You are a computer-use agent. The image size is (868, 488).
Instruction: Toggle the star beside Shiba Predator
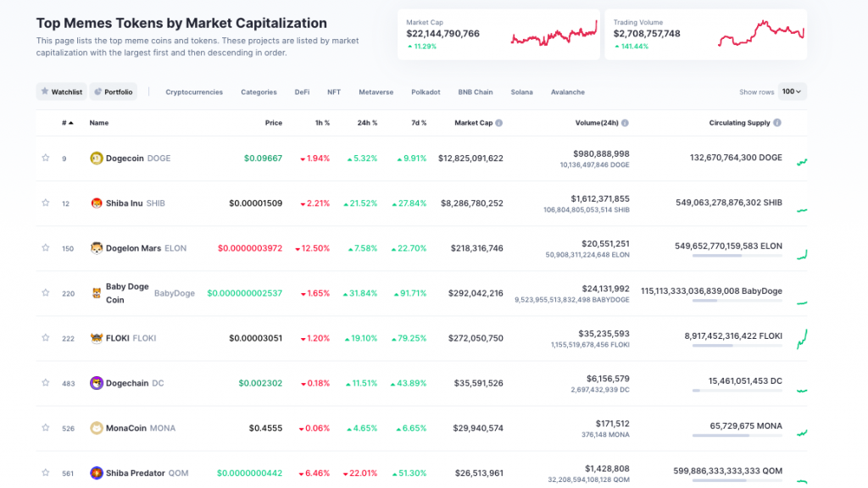[x=46, y=473]
